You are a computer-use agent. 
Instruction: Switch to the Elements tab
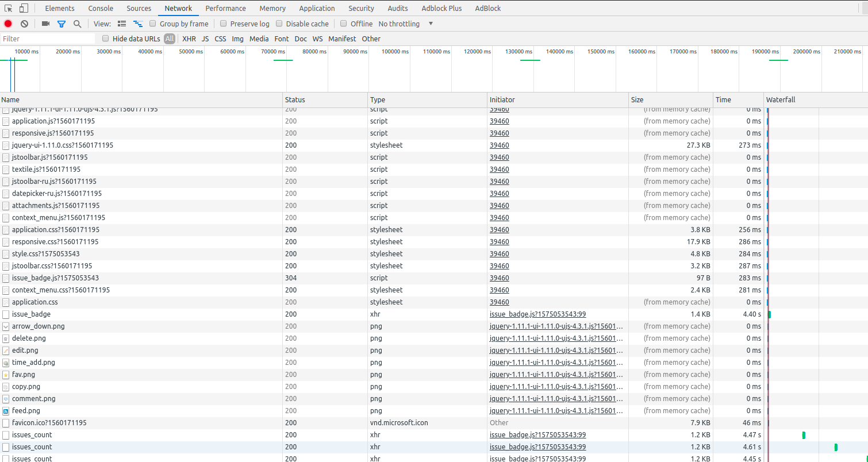pyautogui.click(x=60, y=8)
